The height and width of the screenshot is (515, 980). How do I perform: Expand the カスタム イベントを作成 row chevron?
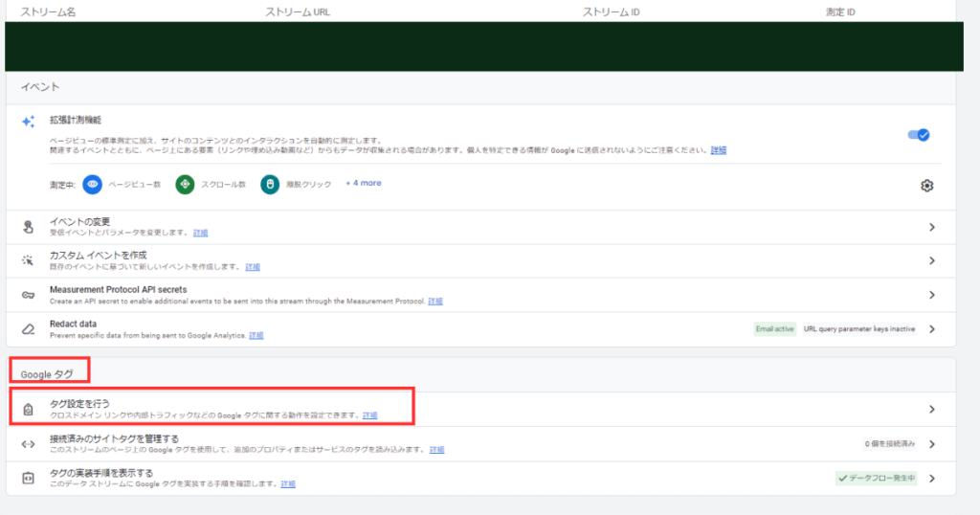coord(932,260)
